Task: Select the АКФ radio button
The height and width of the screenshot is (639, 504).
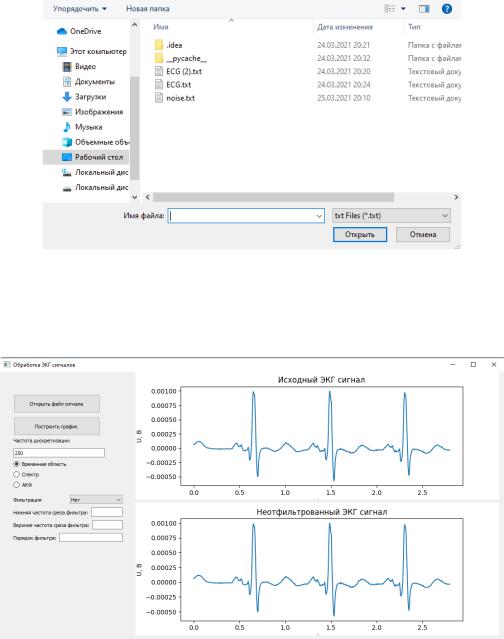Action: [22, 485]
